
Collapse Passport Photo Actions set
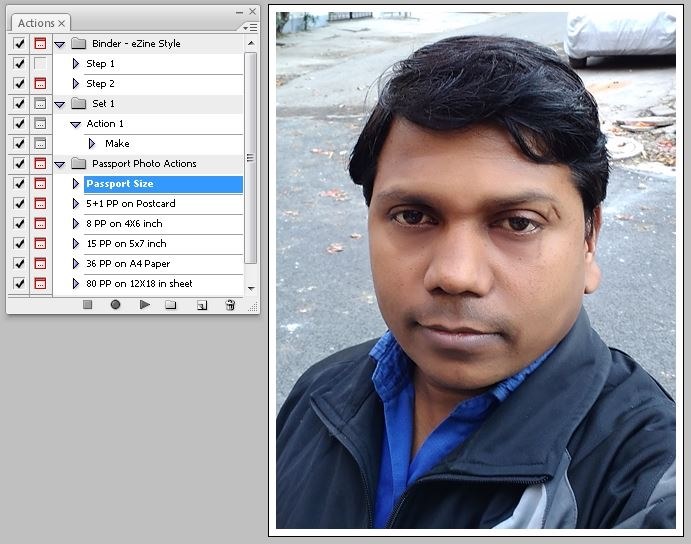(59, 164)
